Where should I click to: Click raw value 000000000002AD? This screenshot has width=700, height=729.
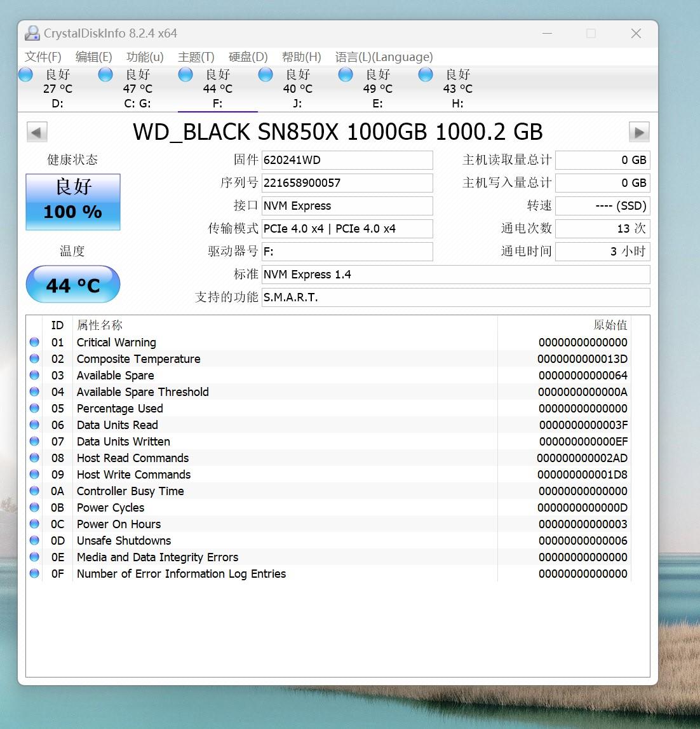[x=582, y=458]
